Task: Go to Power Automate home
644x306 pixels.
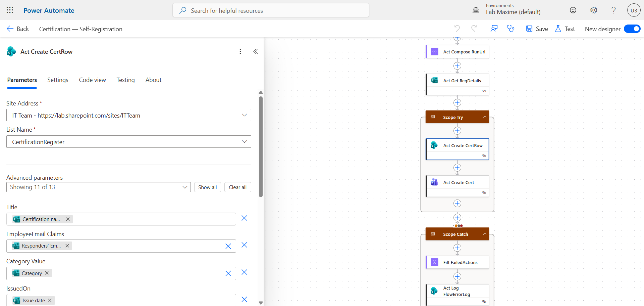Action: point(49,10)
